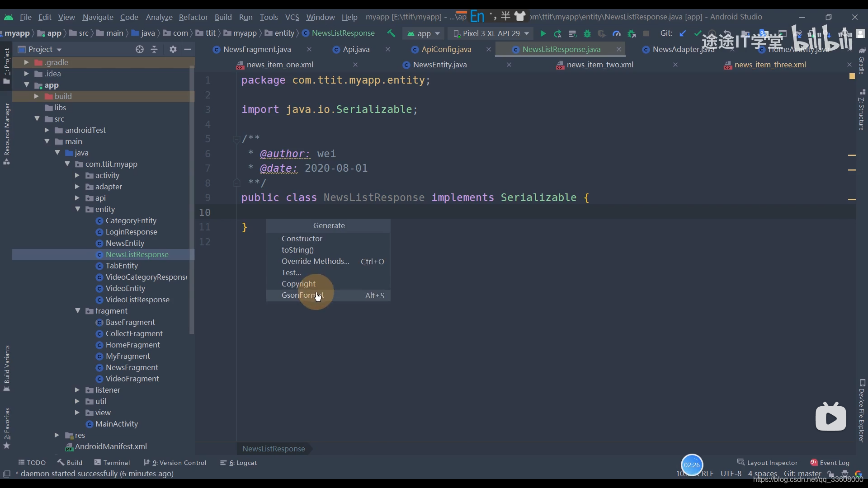This screenshot has height=488, width=868.
Task: Open the Project view selector dropdown
Action: pyautogui.click(x=40, y=49)
